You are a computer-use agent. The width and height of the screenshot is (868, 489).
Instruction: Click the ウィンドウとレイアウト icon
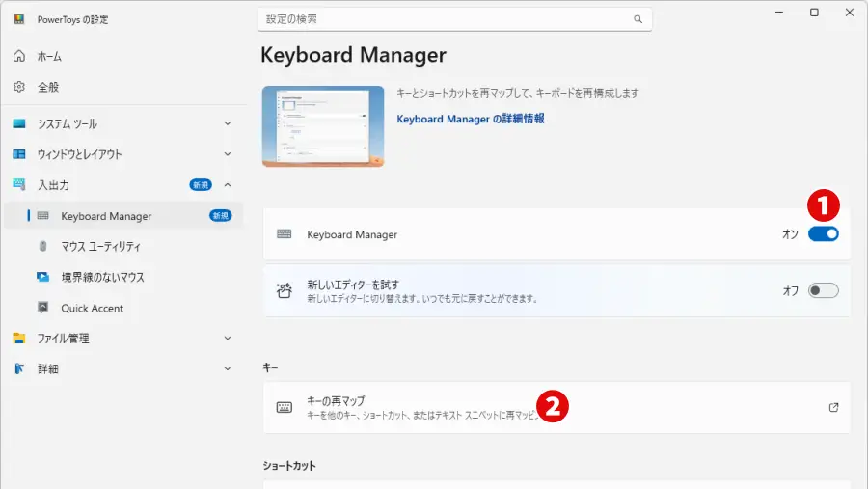(19, 154)
